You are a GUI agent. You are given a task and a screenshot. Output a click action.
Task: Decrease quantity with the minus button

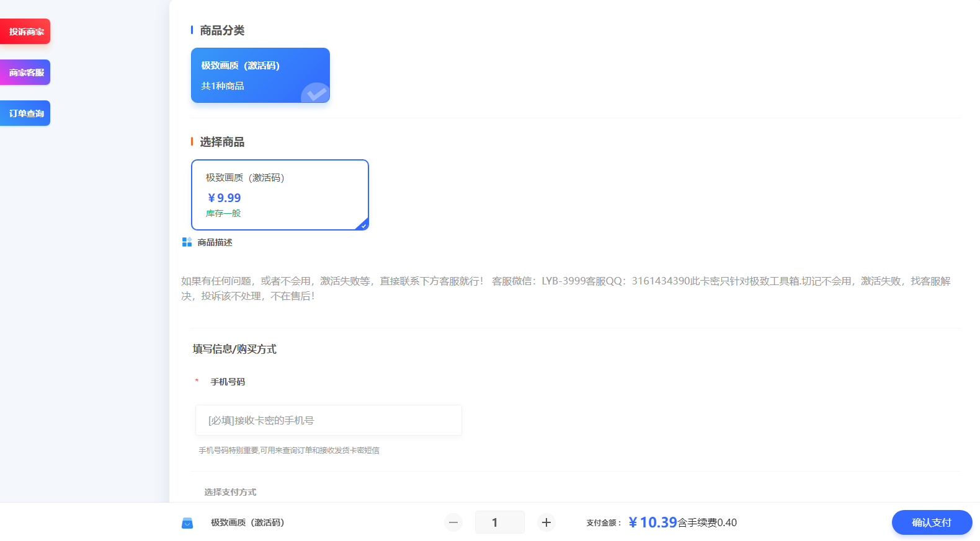[453, 522]
